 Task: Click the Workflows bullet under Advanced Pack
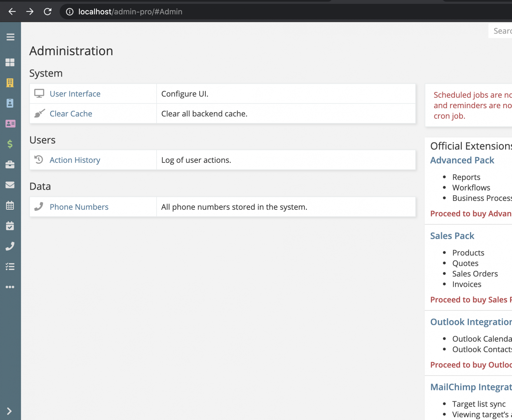click(471, 188)
